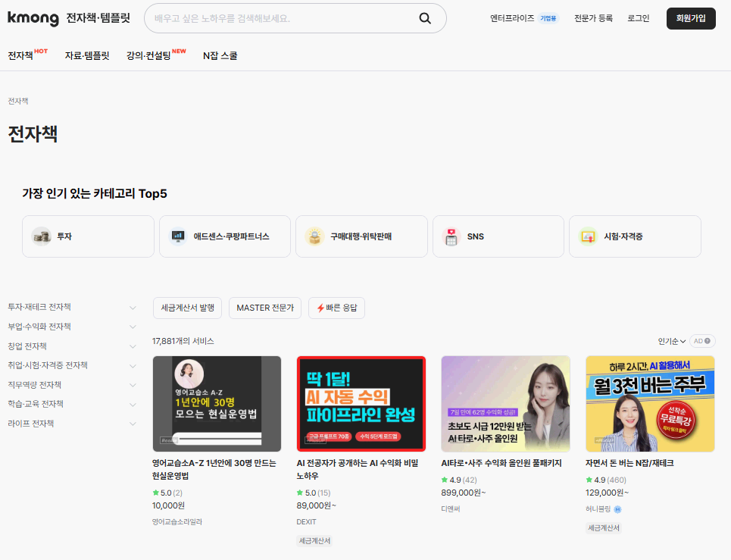Image resolution: width=731 pixels, height=560 pixels.
Task: Click the 전자책 breadcrumb link
Action: click(18, 102)
